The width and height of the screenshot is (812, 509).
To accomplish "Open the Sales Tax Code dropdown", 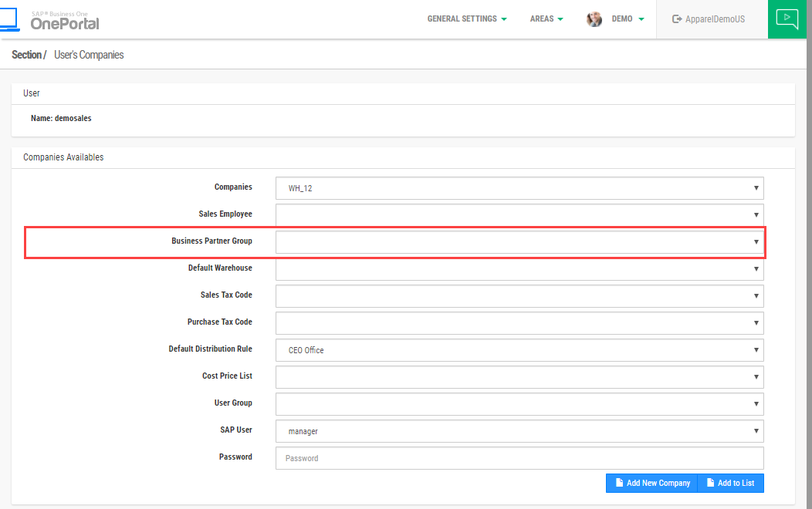I will click(519, 296).
